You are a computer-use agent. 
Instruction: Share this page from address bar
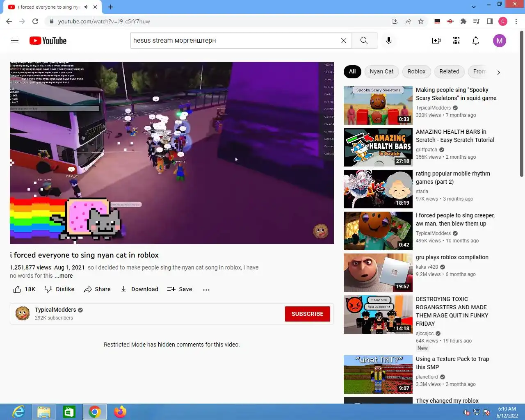[x=408, y=21]
